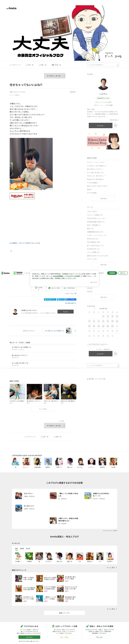The height and width of the screenshot is (644, 129).
Task: Open 旅行 (57) in the theme list
Action: [90, 229]
